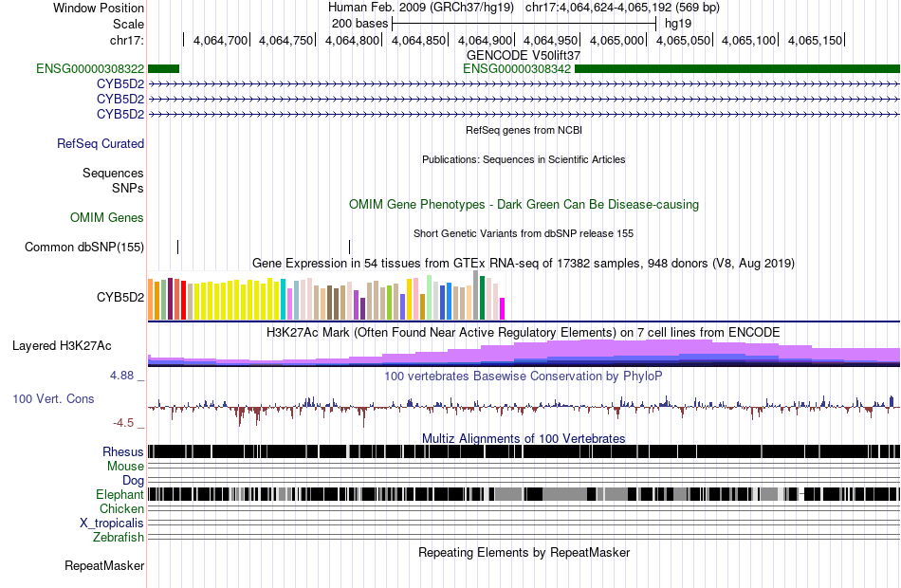Open the 100 Vert. Cons track label
This screenshot has height=588, width=901.
(53, 399)
